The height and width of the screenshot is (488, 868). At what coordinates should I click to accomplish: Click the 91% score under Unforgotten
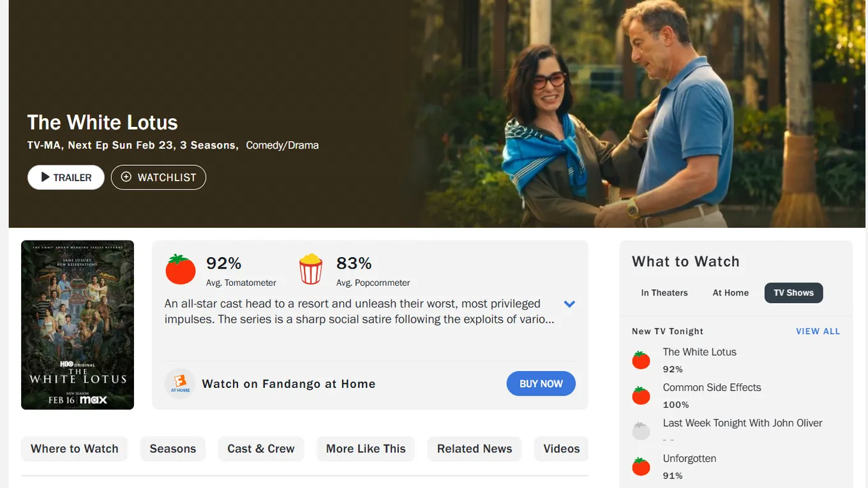673,475
